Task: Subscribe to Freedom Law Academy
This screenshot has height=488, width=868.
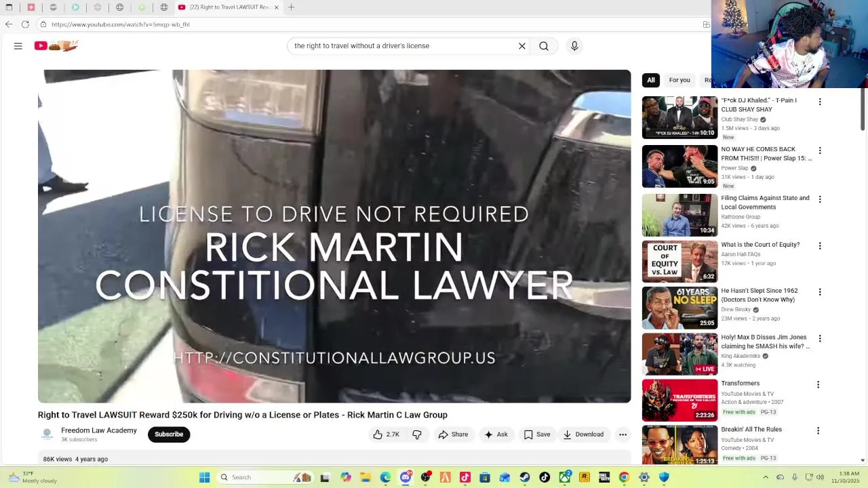Action: point(169,434)
